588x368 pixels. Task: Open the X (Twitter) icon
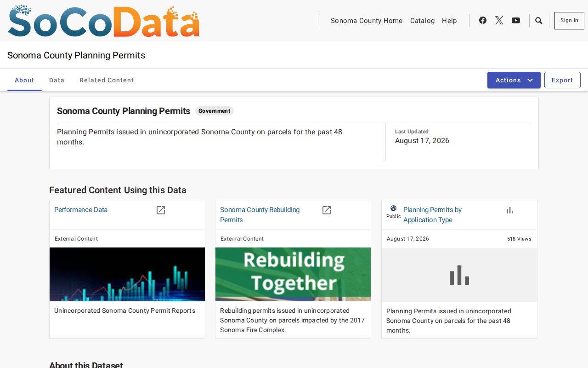[x=499, y=20]
